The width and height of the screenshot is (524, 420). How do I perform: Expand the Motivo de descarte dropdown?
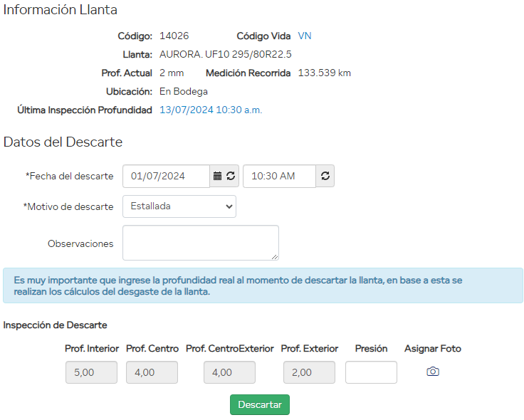pyautogui.click(x=179, y=206)
